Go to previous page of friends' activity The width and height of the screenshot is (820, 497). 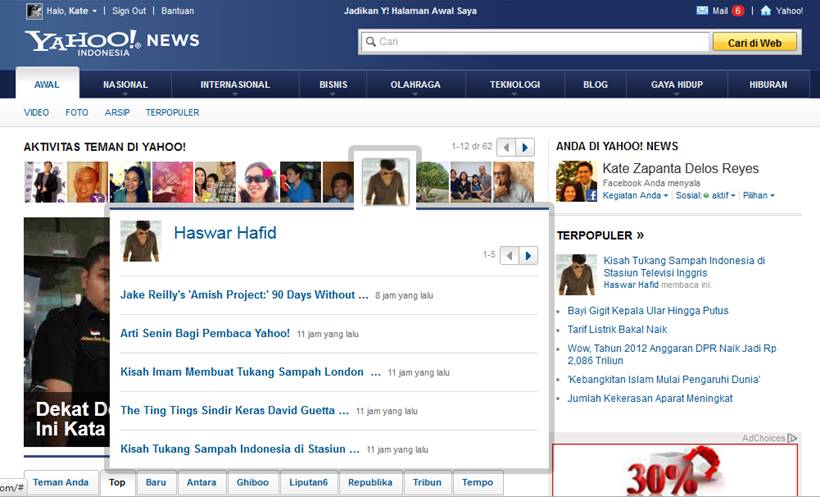[x=506, y=147]
